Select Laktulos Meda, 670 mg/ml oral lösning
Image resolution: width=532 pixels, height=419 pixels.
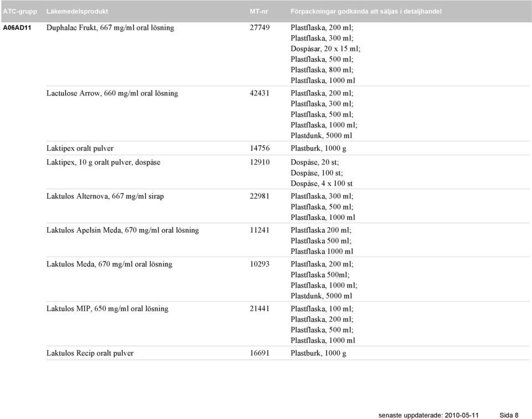click(109, 264)
